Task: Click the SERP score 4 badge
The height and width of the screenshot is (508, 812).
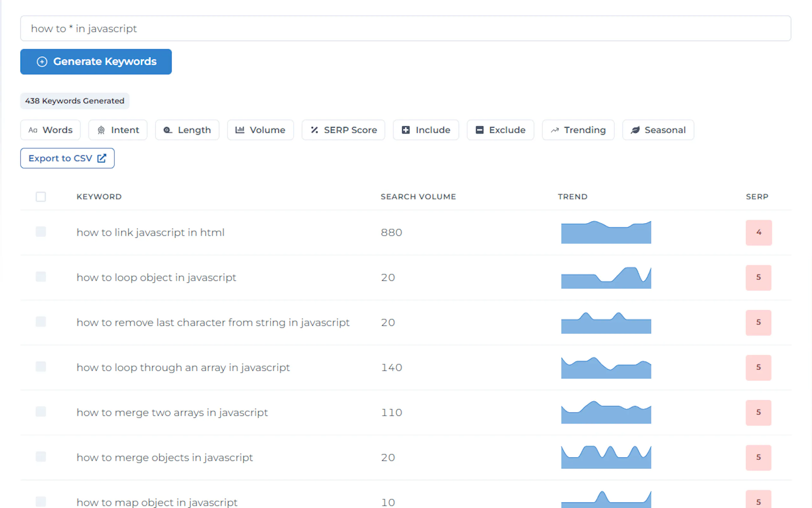Action: coord(758,233)
